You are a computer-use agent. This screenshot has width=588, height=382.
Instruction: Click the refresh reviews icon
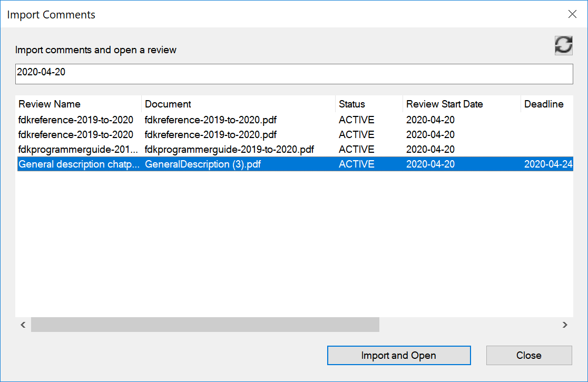coord(563,46)
